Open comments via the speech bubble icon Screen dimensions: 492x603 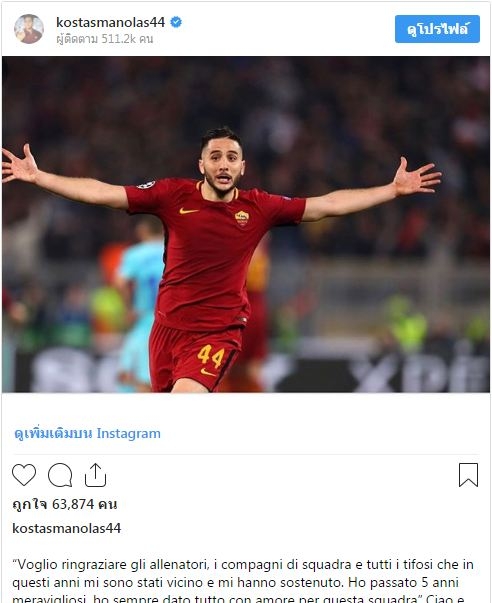(60, 475)
